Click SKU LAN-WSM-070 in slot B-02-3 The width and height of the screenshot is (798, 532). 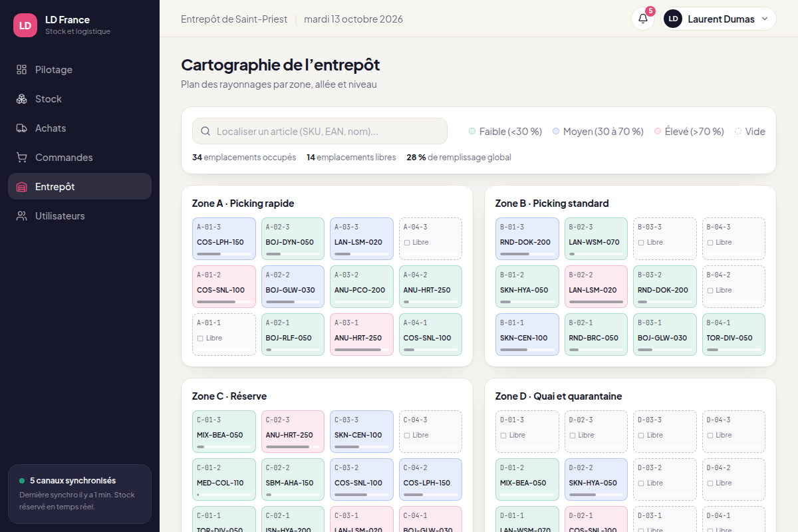(594, 242)
